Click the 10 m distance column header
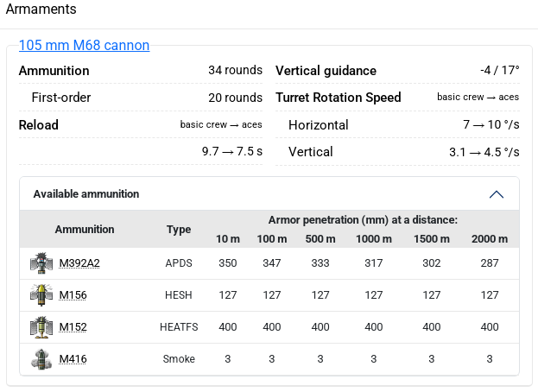538x392 pixels. pos(228,238)
